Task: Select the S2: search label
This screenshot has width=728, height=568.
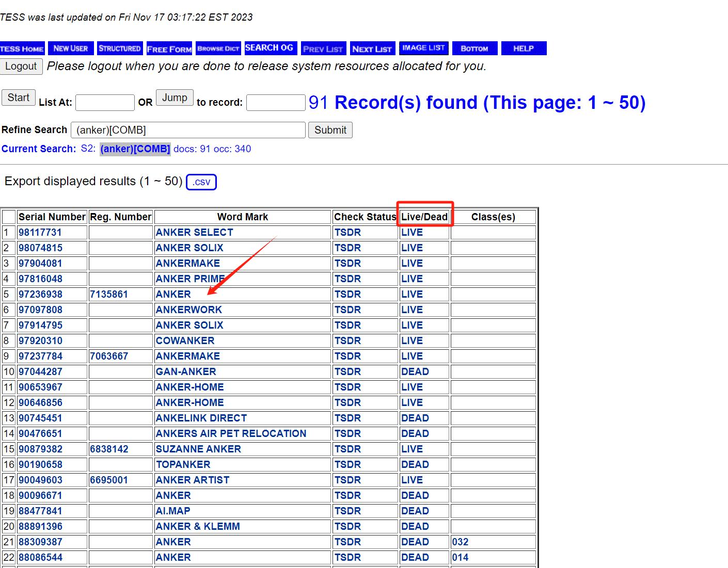Action: pyautogui.click(x=88, y=149)
